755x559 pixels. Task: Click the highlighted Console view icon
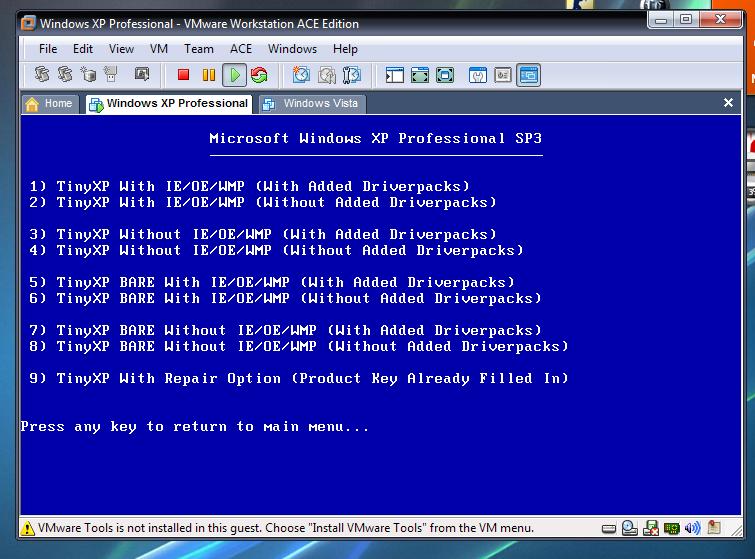529,75
